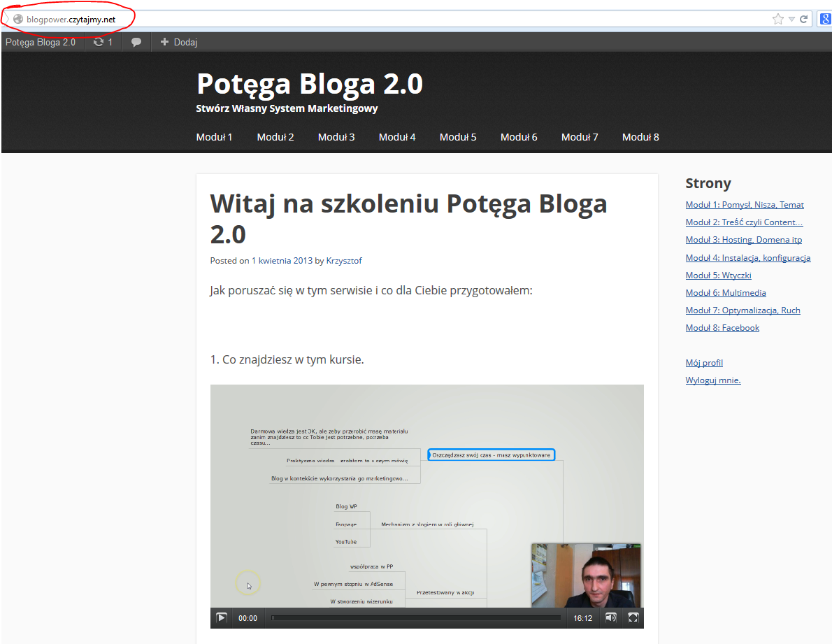Mute the video using the speaker icon
Image resolution: width=832 pixels, height=644 pixels.
pos(611,618)
